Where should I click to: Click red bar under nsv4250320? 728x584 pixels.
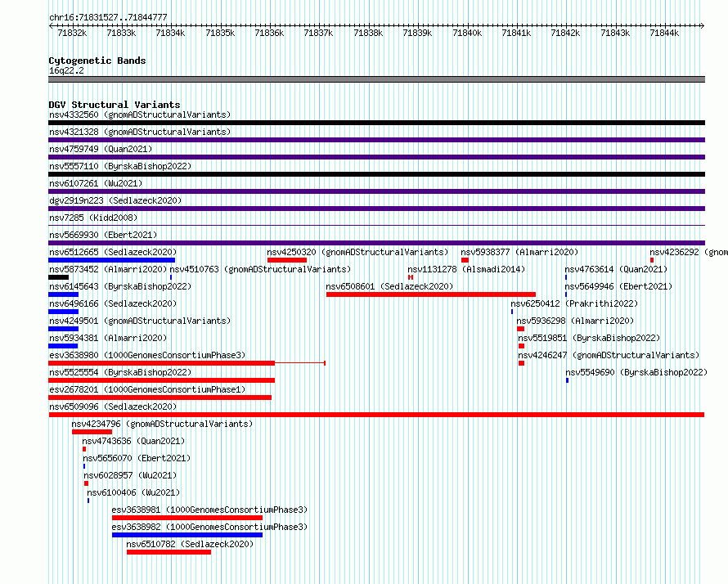pyautogui.click(x=287, y=260)
